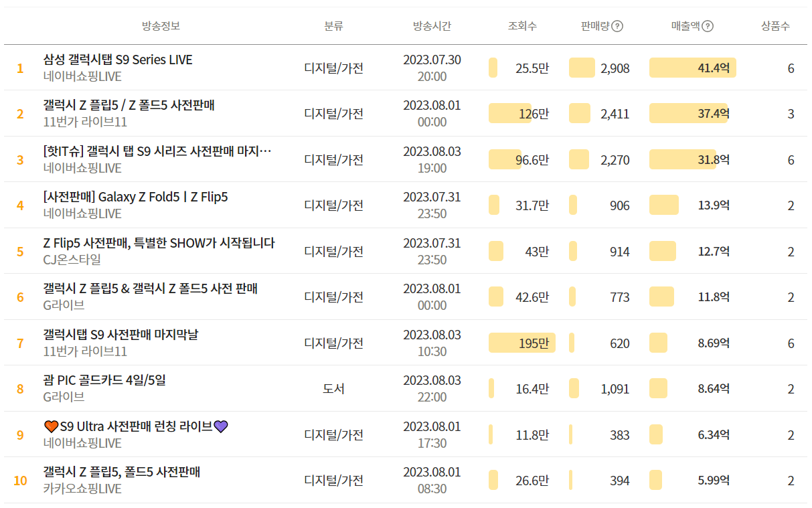Open the 괌 PIC 골드카드 4일/5일 broadcast
Image resolution: width=812 pixels, height=508 pixels.
104,380
